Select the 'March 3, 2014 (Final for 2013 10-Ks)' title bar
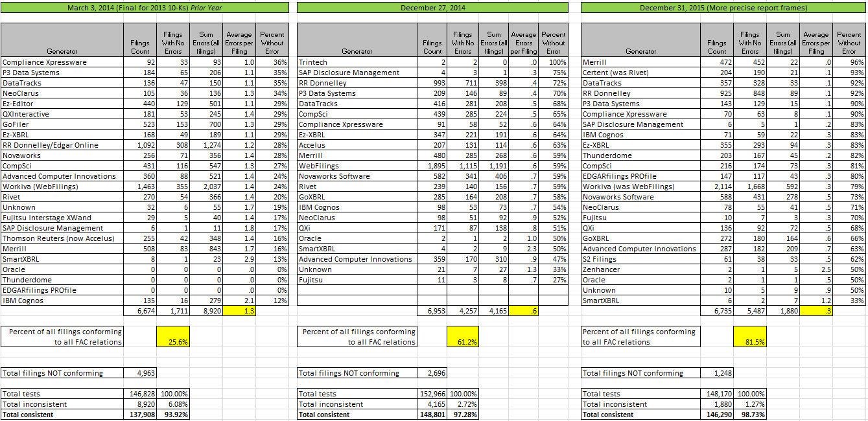The height and width of the screenshot is (421, 868). pyautogui.click(x=145, y=8)
